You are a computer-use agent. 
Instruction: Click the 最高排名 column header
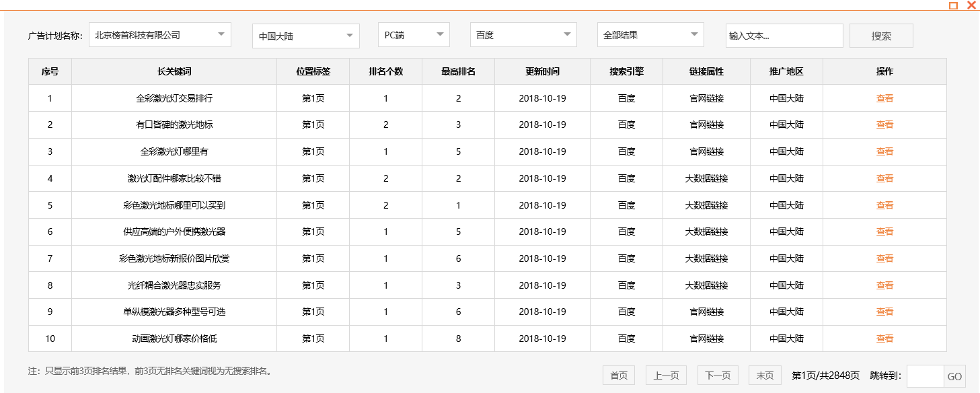pyautogui.click(x=458, y=71)
